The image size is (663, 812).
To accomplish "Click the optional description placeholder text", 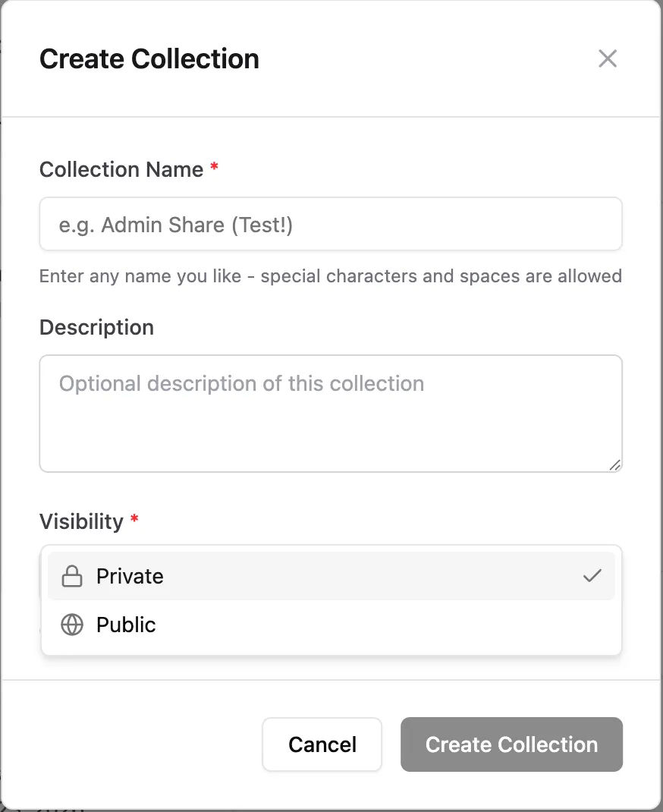I will [x=241, y=383].
